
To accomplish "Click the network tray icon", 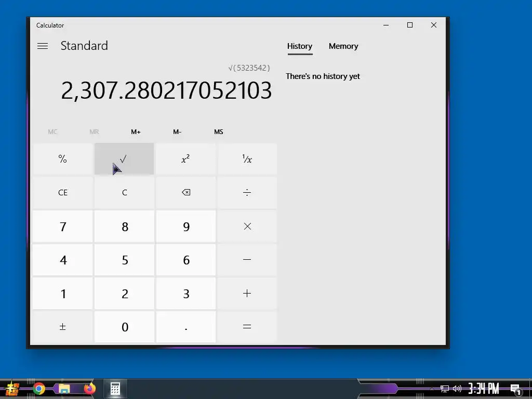I will (445, 389).
